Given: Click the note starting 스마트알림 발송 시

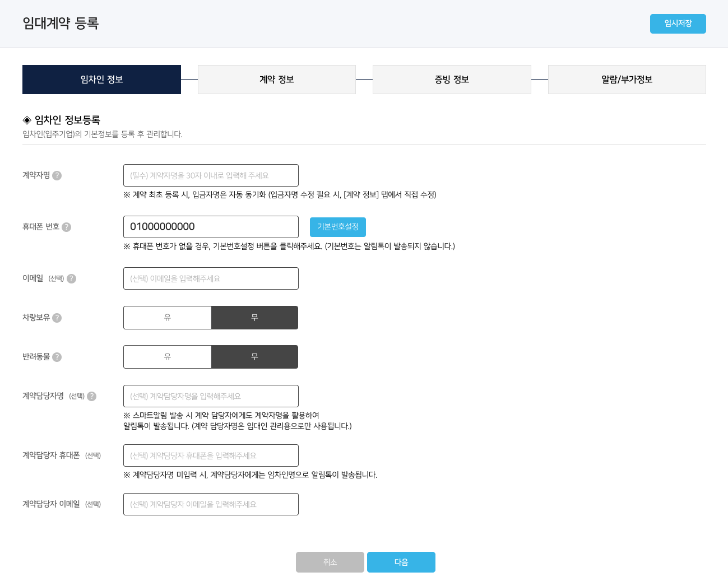Looking at the screenshot, I should coord(238,421).
